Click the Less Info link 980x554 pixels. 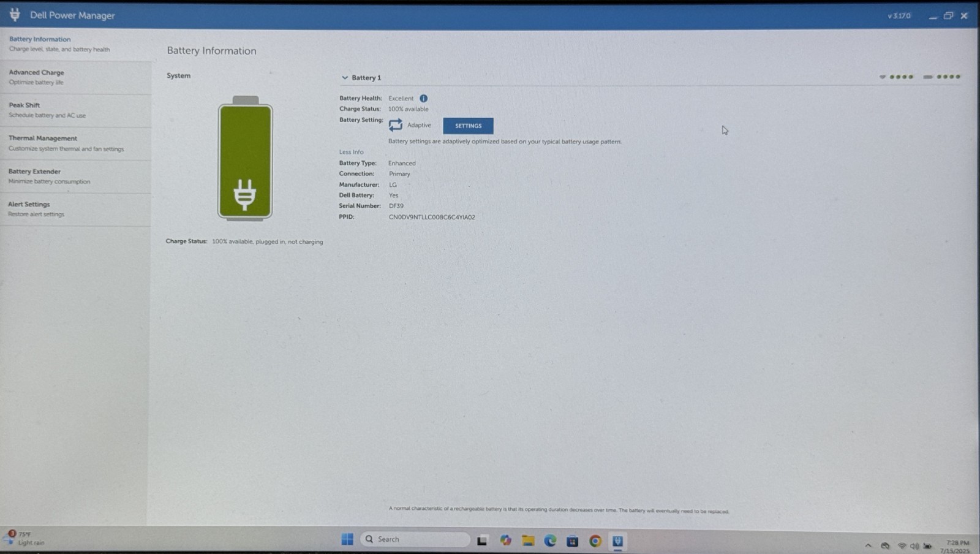click(351, 152)
